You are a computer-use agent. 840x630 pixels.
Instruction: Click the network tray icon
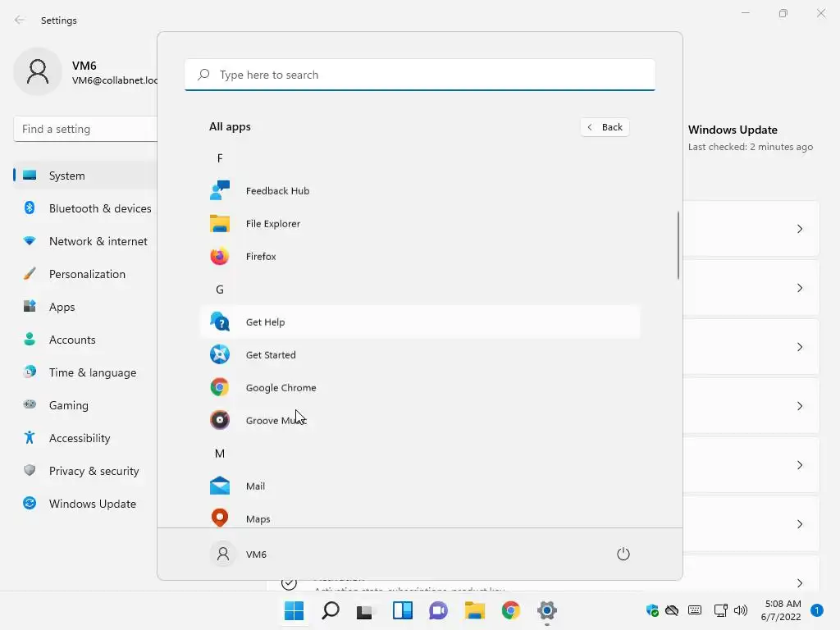720,610
